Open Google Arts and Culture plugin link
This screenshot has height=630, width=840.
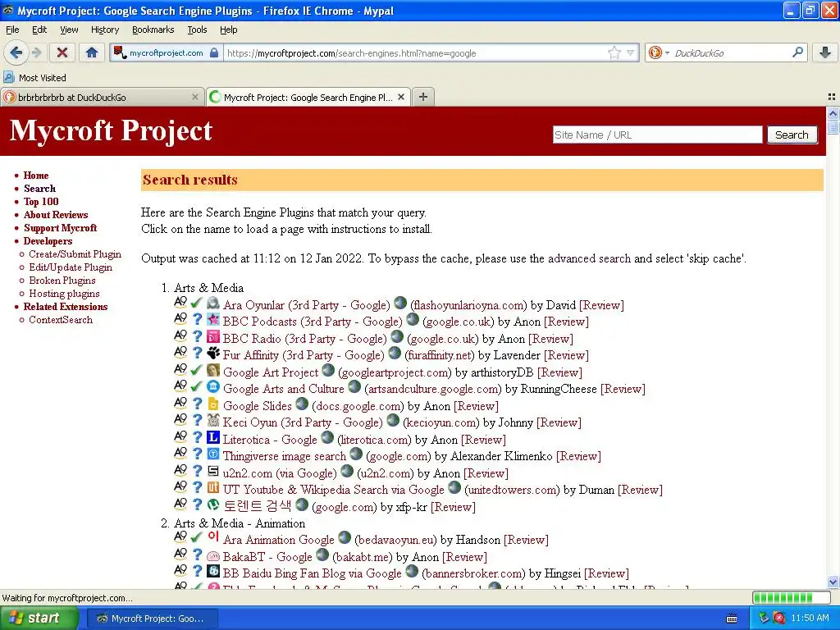pyautogui.click(x=283, y=389)
